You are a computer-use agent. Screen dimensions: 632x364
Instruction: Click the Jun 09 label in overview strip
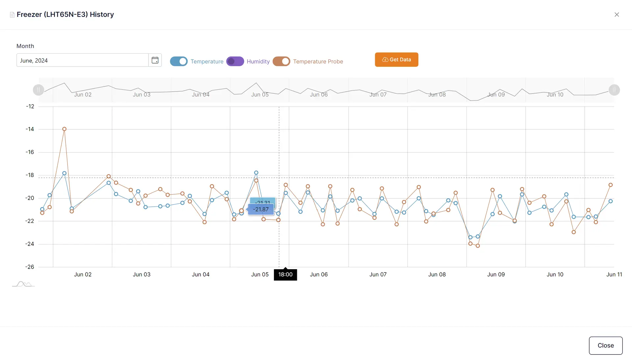coord(496,95)
